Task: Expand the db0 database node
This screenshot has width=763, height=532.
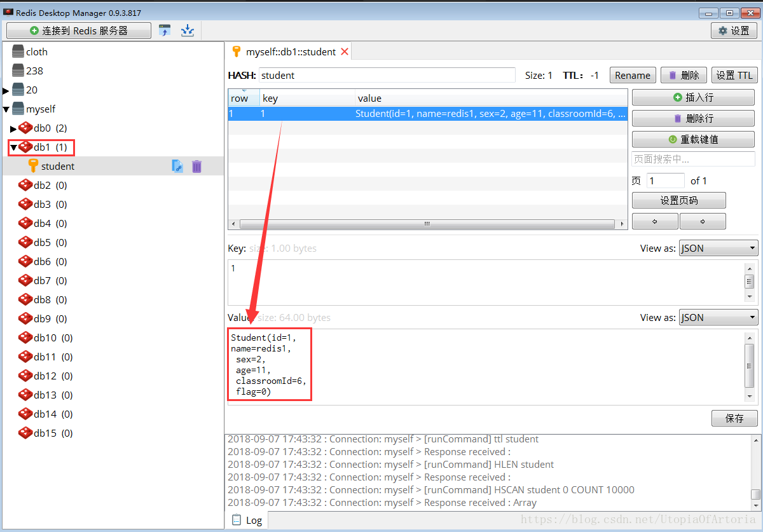Action: (x=13, y=128)
